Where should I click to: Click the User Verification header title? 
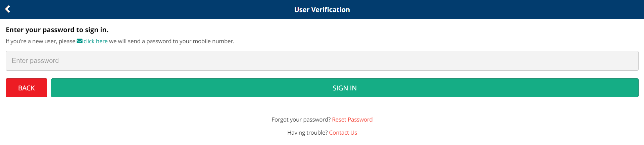322,10
